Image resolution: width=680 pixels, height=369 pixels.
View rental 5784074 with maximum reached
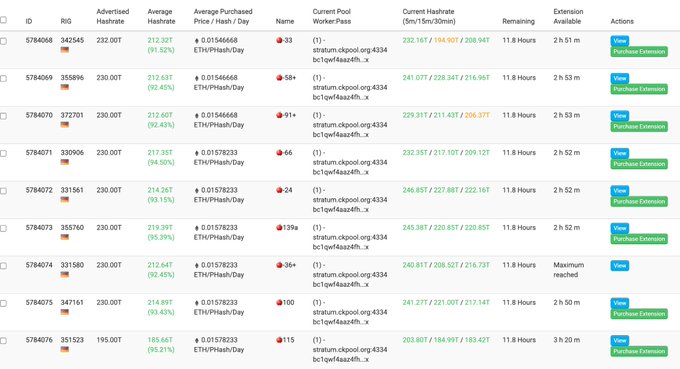pos(620,265)
